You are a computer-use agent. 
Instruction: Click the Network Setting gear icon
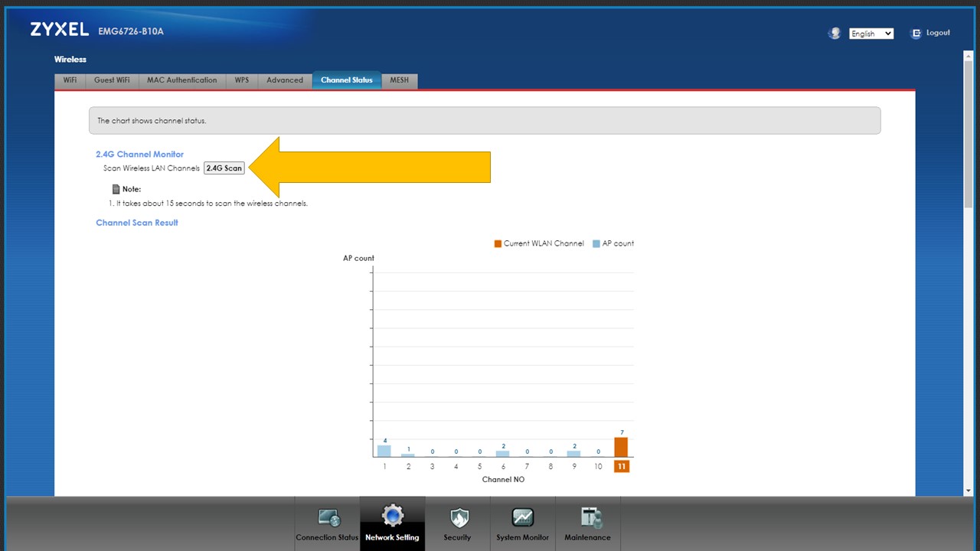pyautogui.click(x=392, y=517)
